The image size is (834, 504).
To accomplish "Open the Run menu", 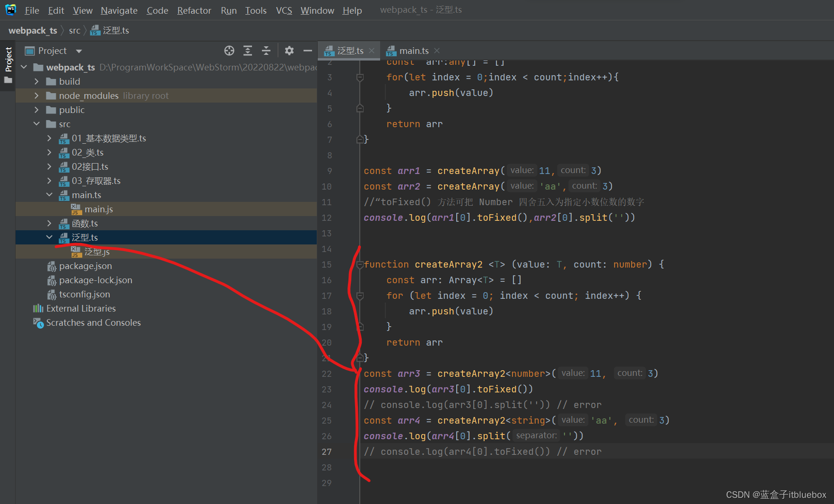I will coord(229,10).
